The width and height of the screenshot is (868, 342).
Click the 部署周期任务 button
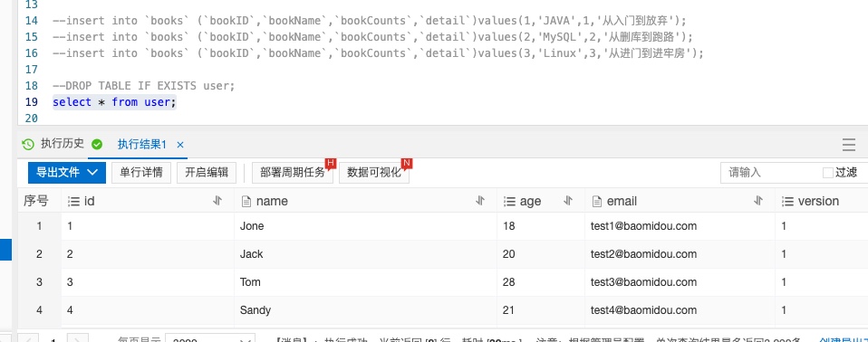pyautogui.click(x=293, y=173)
